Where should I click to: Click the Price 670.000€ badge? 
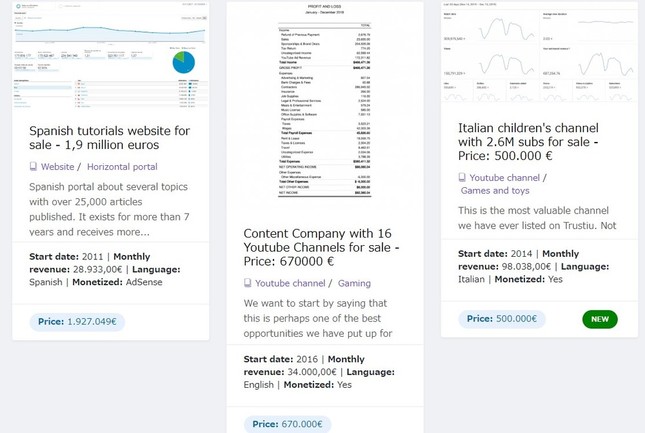[x=288, y=424]
